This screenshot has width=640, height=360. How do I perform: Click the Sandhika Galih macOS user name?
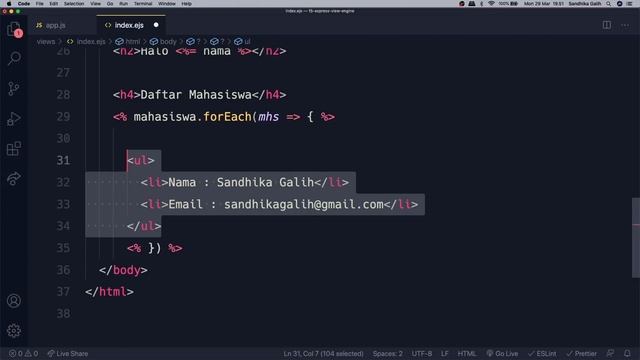click(x=584, y=4)
